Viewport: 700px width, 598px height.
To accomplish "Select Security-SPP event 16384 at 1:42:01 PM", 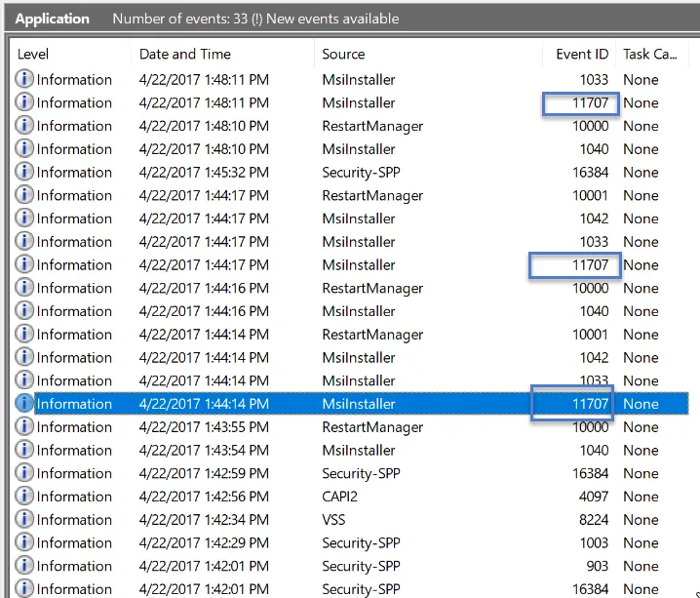I will pyautogui.click(x=350, y=588).
